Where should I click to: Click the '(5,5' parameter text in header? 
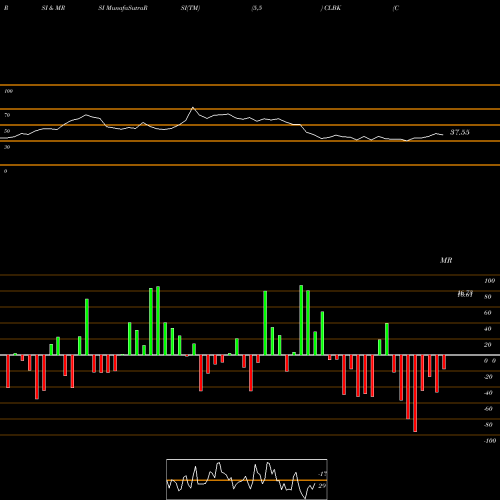(x=257, y=8)
